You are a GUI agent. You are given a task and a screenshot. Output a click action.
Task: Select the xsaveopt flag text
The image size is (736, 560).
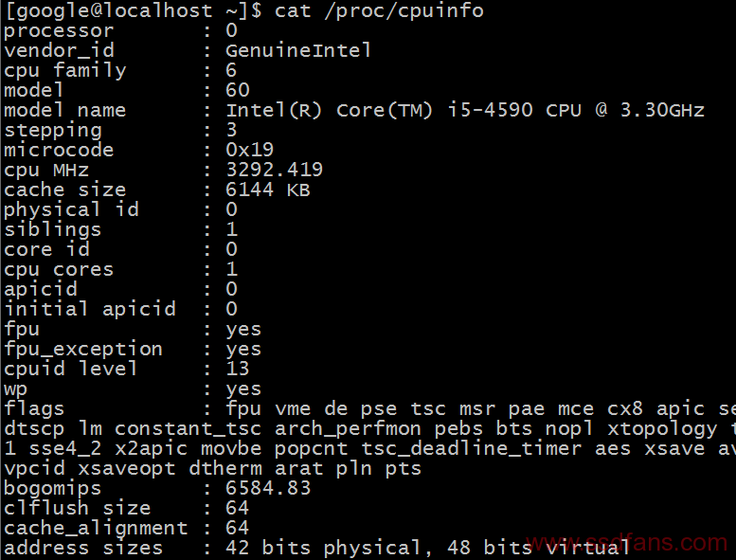click(127, 468)
